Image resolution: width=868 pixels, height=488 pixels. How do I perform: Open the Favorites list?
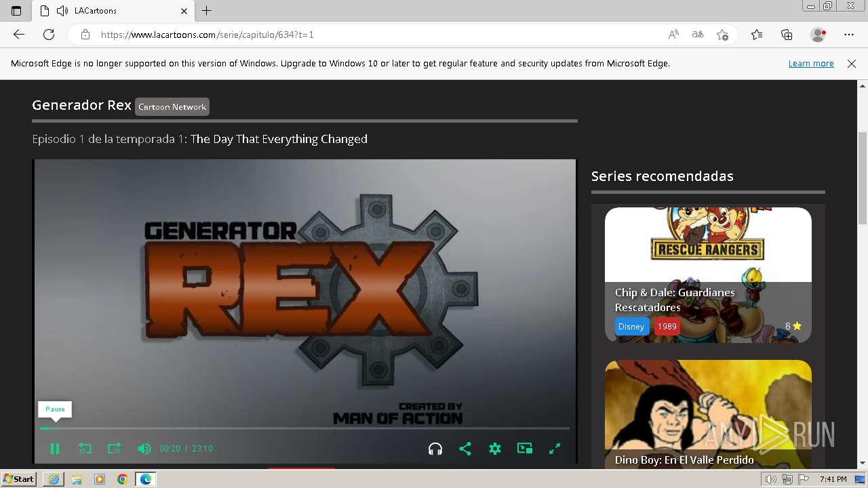point(757,35)
